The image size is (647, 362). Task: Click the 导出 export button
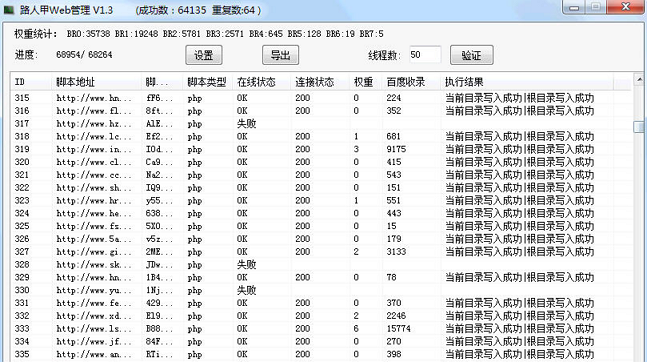[281, 55]
